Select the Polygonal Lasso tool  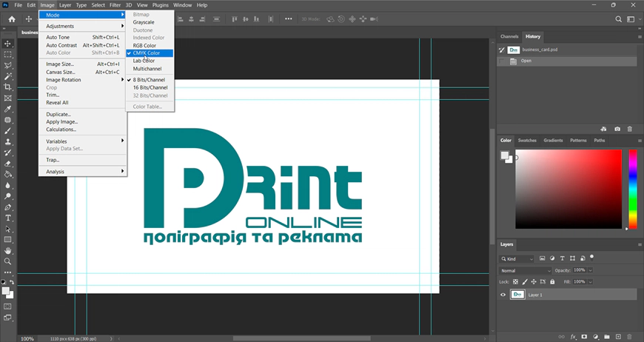pyautogui.click(x=7, y=66)
